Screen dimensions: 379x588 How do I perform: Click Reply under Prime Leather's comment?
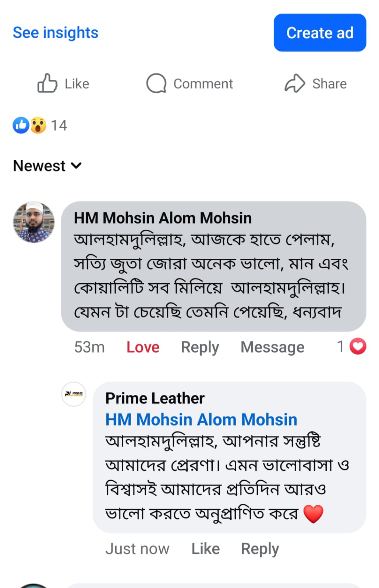260,549
